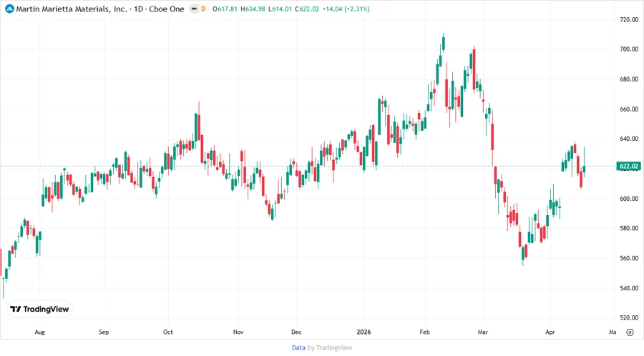
Task: Click the Dec label on time axis
Action: 296,332
